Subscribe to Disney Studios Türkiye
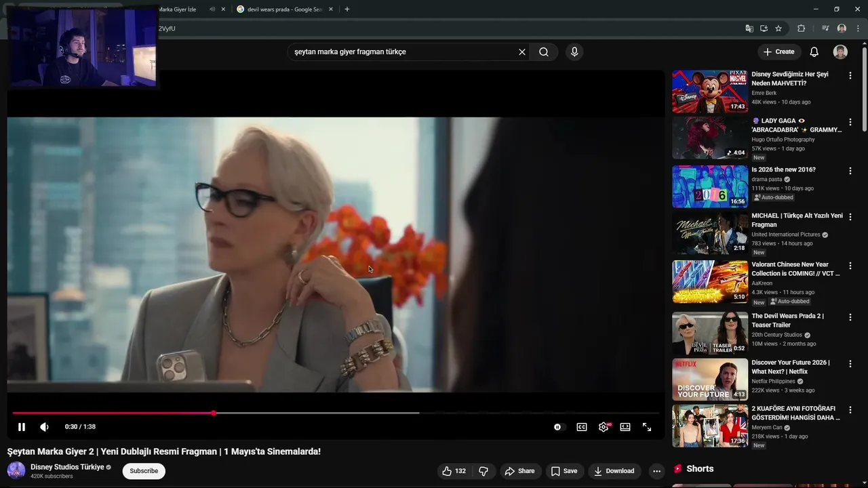The height and width of the screenshot is (488, 868). coord(144,471)
